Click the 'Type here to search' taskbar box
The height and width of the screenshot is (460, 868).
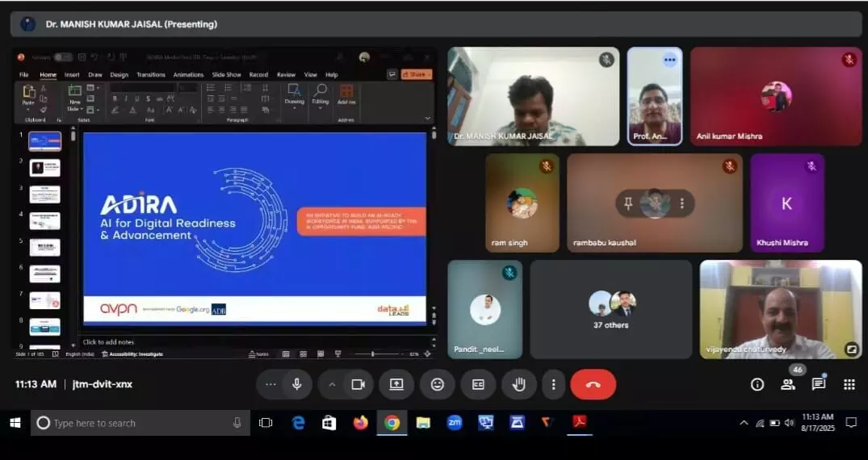pos(140,423)
